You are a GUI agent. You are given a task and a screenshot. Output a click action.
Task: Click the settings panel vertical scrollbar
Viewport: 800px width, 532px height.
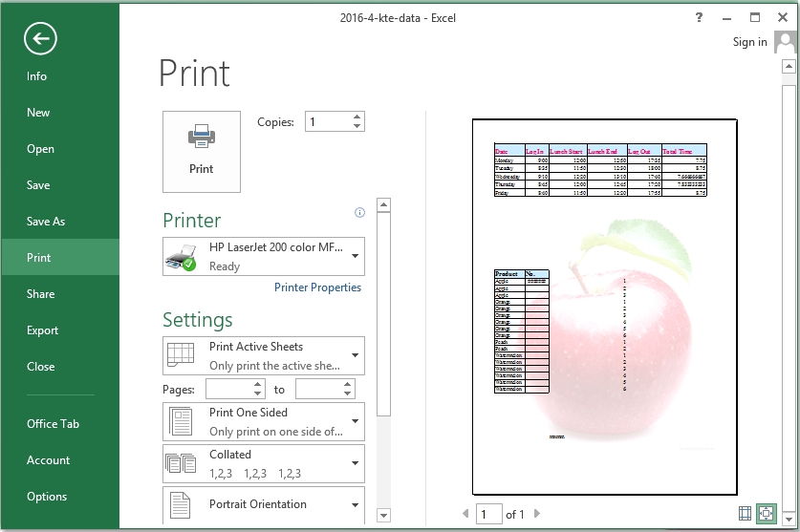(383, 306)
